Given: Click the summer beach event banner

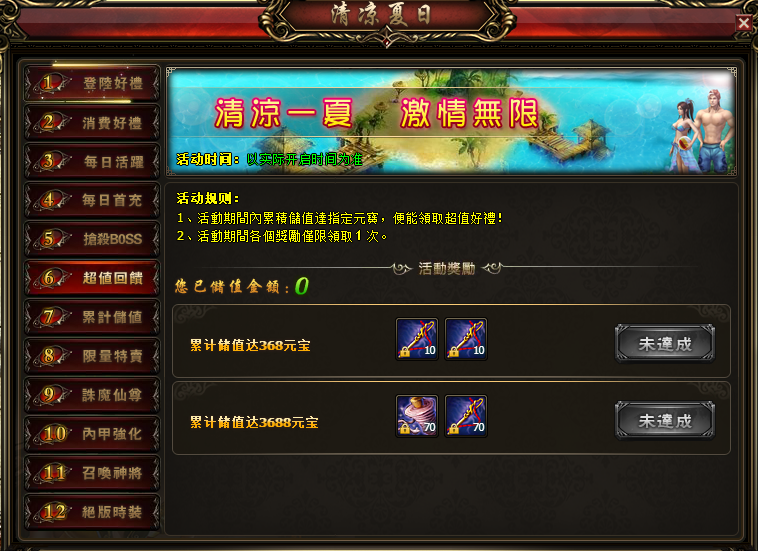Looking at the screenshot, I should 452,121.
